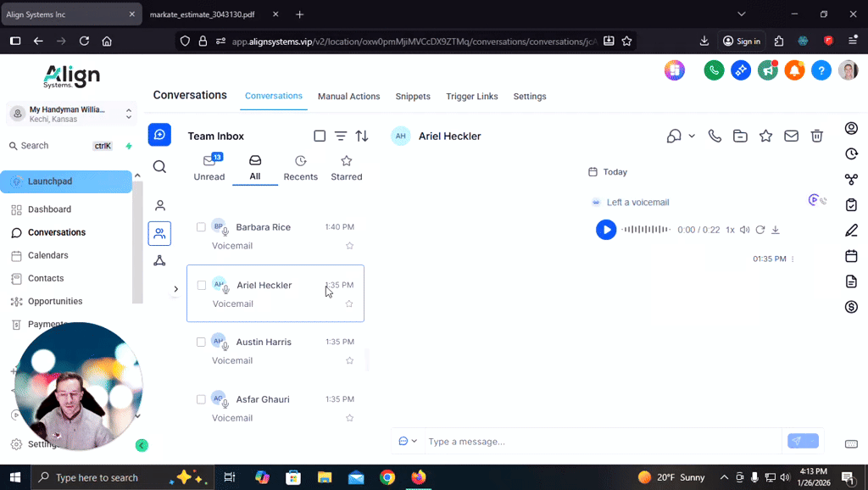Open the colorful app launcher icon
The height and width of the screenshot is (490, 868).
674,70
